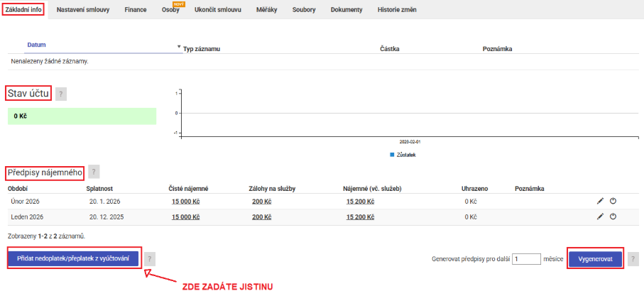
Task: Open the Historie změn tab
Action: tap(395, 11)
